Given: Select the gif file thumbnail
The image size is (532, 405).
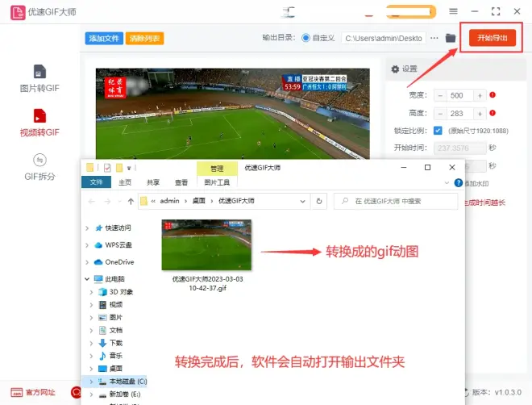Looking at the screenshot, I should pyautogui.click(x=206, y=244).
